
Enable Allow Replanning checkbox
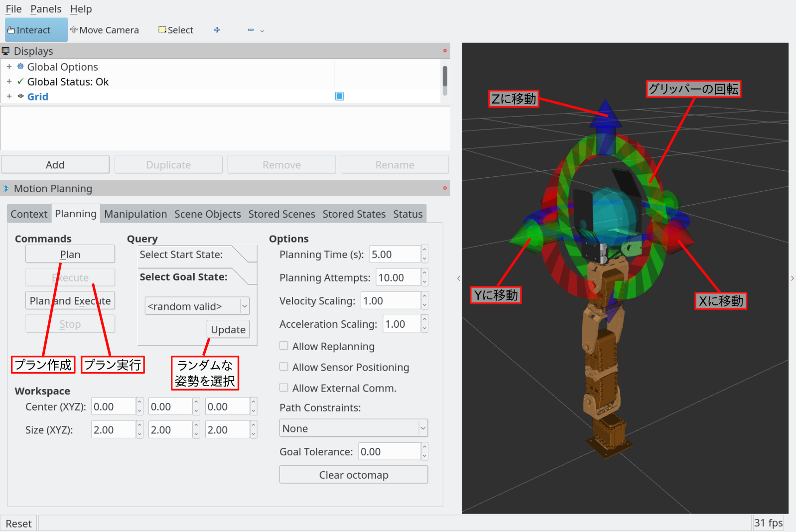[284, 346]
